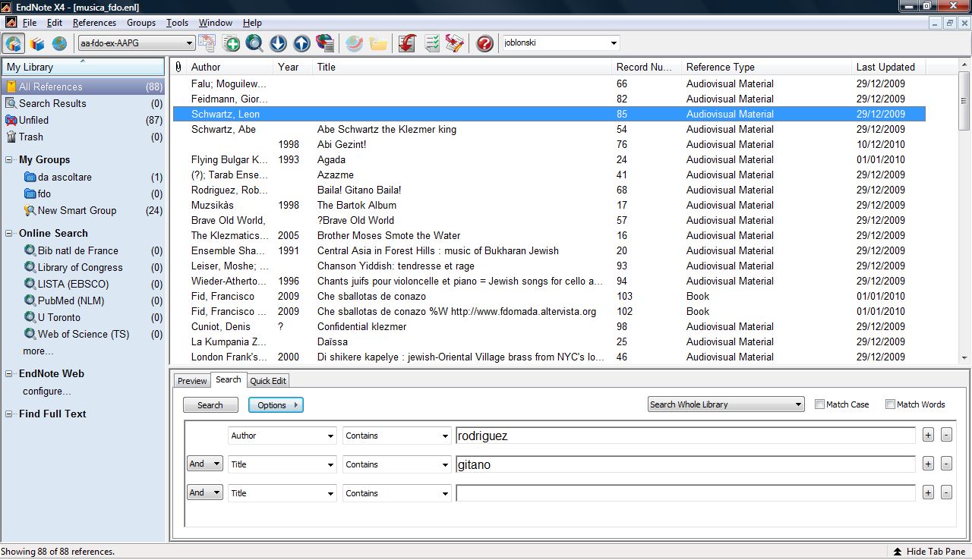Sort by the Year column header
Viewport: 972px width, 560px height.
292,67
